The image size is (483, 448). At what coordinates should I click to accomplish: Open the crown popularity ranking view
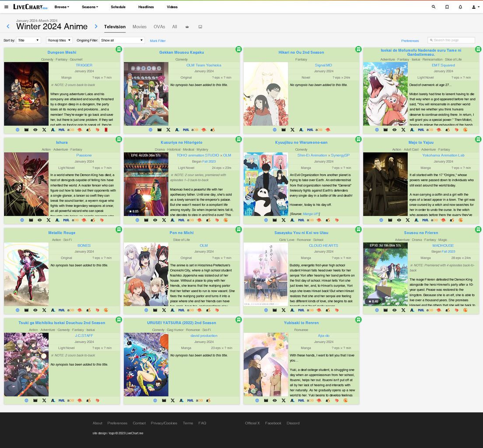[187, 27]
